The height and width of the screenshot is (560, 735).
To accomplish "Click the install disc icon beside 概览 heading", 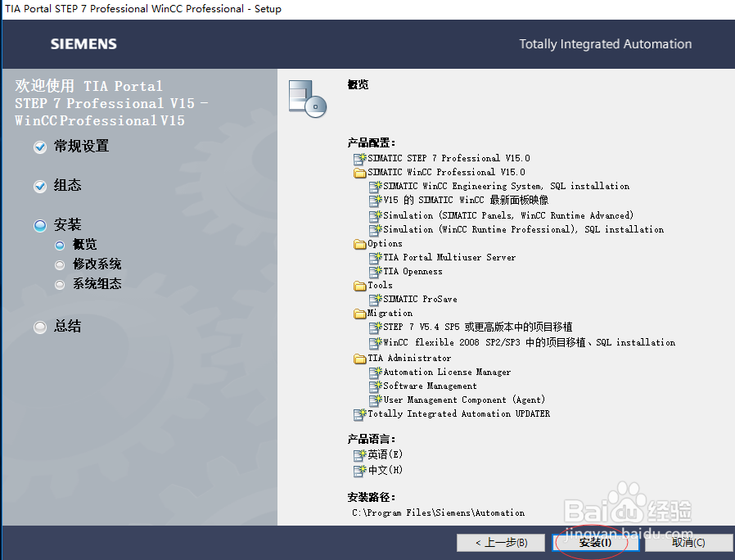I will [308, 98].
